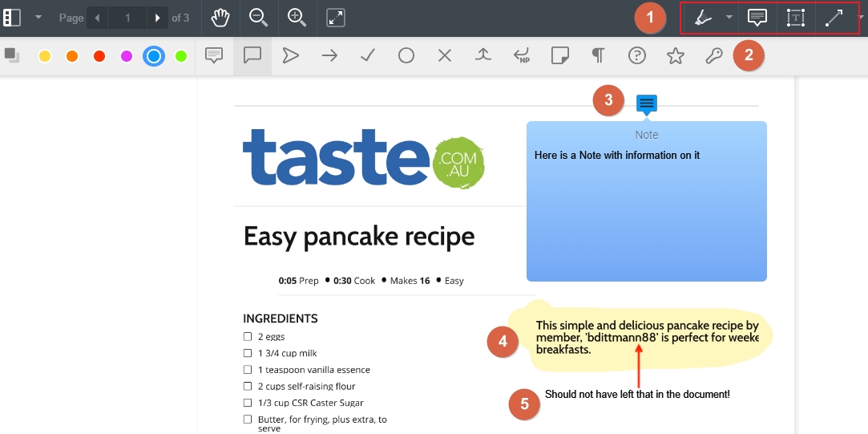This screenshot has width=868, height=434.
Task: Check the Butter for frying box
Action: coord(248,420)
